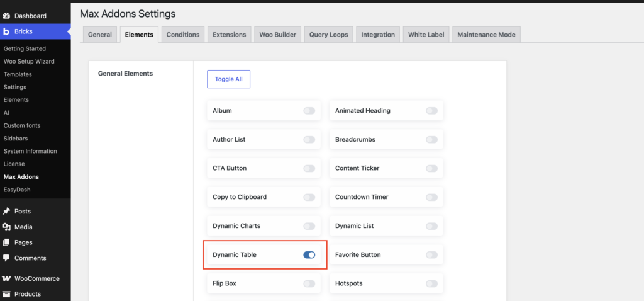Enable the Album element toggle
This screenshot has width=644, height=301.
309,111
